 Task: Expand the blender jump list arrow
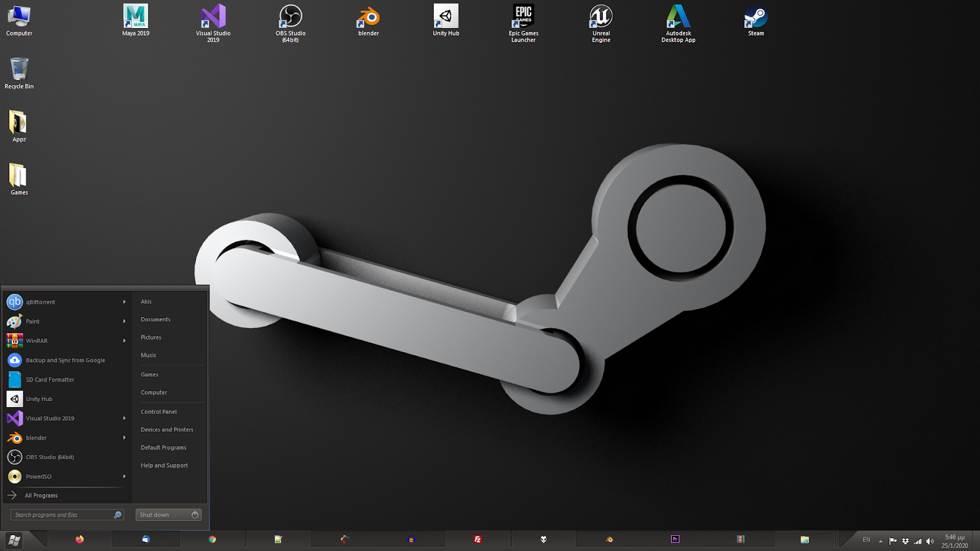(x=124, y=438)
